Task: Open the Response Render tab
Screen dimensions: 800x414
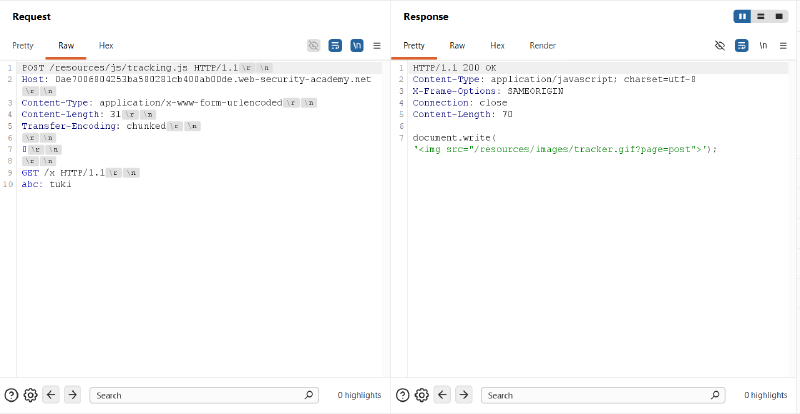Action: tap(542, 45)
